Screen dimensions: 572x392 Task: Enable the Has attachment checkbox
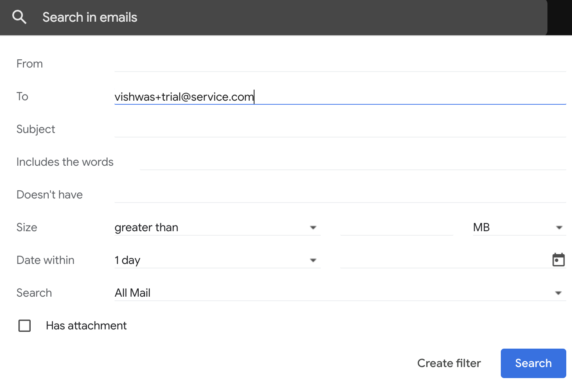tap(25, 326)
